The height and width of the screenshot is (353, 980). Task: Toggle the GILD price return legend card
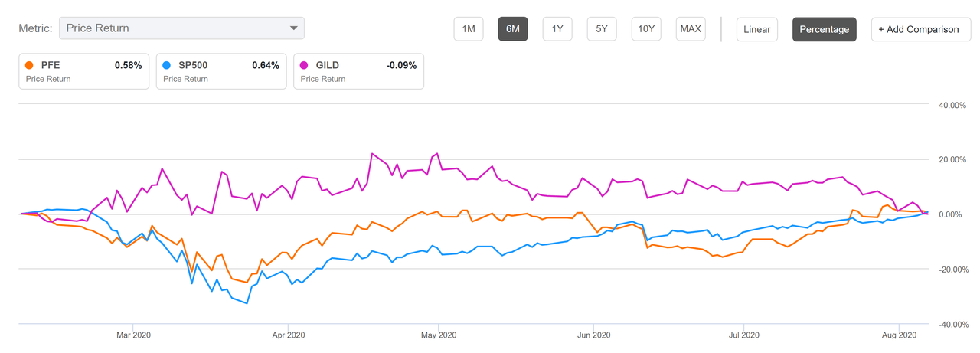tap(358, 71)
